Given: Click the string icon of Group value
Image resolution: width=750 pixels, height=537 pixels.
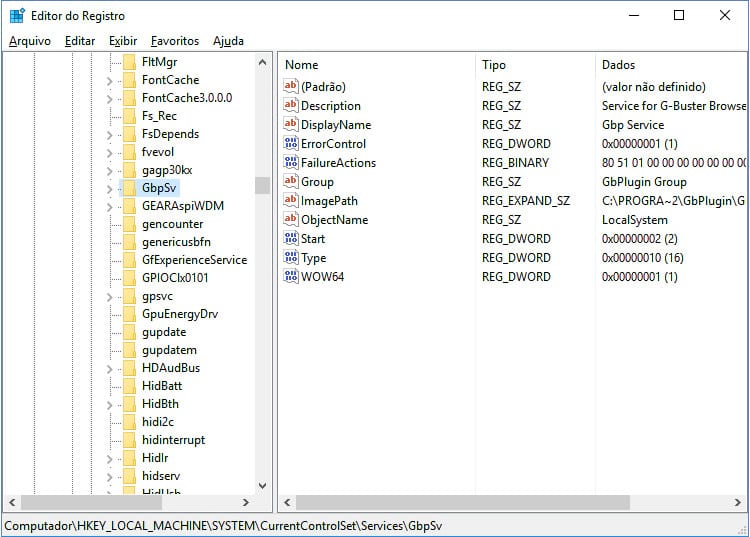Looking at the screenshot, I should point(290,181).
